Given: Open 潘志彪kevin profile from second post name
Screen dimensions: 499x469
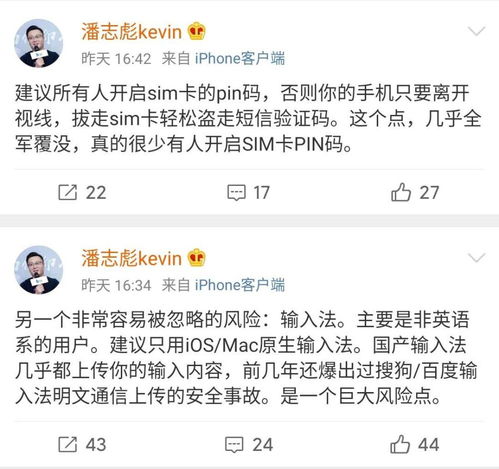Looking at the screenshot, I should click(132, 258).
